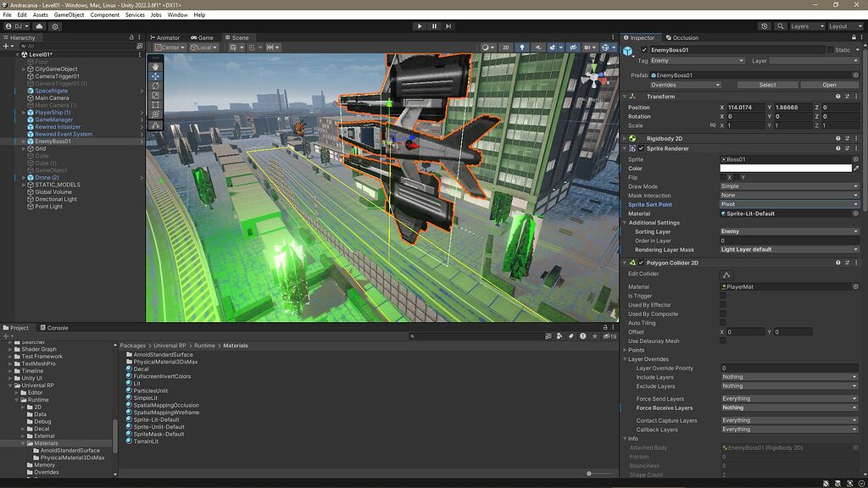Viewport: 868px width, 488px height.
Task: Enable Is Trigger on the Polygon Collider
Action: (723, 296)
